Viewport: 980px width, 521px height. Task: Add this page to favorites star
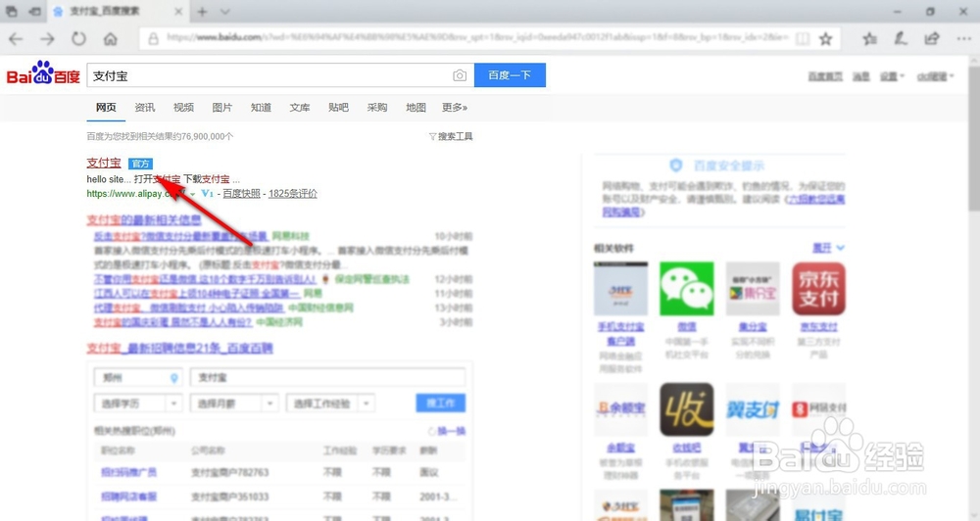coord(825,39)
